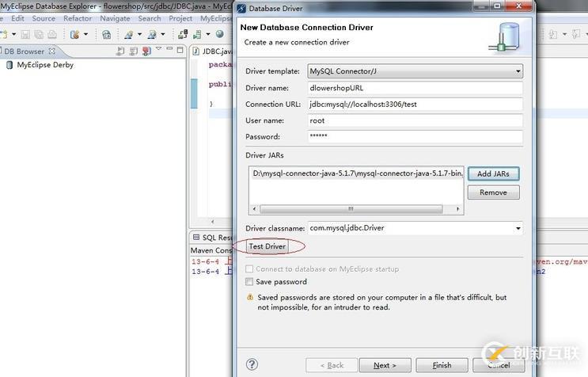Viewport: 588px width, 377px height.
Task: Click the DB Browser open connection icon
Action: coord(120,51)
